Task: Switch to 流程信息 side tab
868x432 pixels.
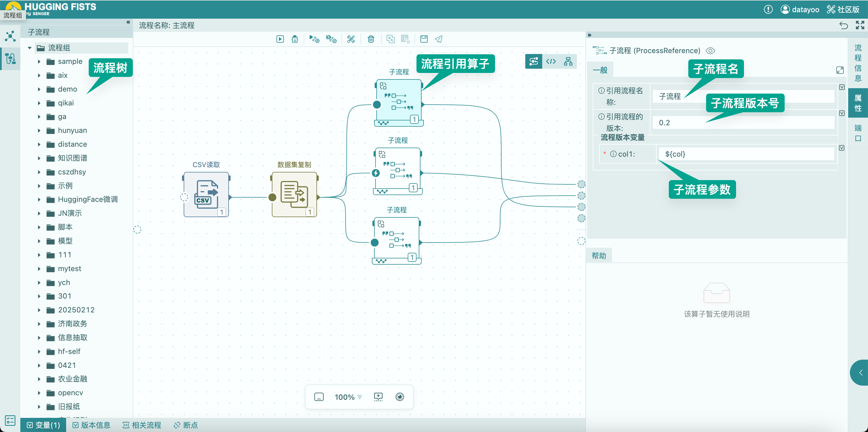Action: tap(858, 63)
